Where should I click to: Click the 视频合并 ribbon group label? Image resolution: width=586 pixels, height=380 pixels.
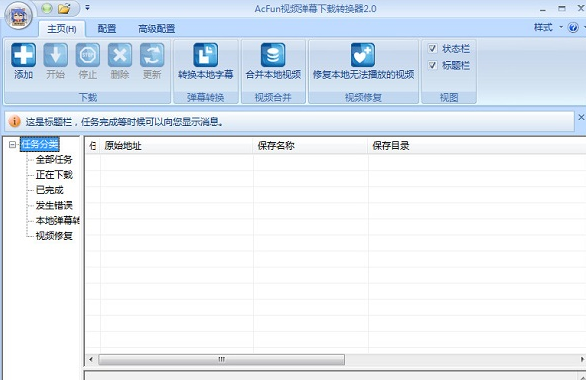[x=273, y=98]
